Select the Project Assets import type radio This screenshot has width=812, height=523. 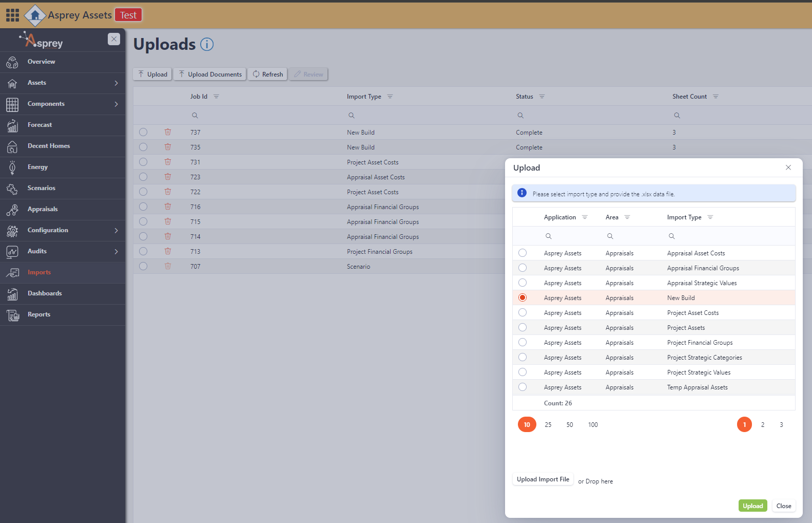point(523,328)
